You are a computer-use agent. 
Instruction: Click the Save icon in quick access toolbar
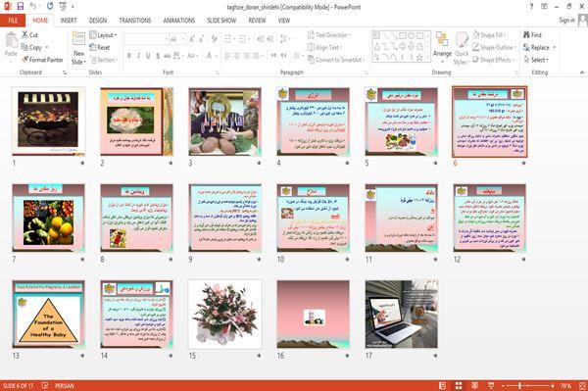21,6
